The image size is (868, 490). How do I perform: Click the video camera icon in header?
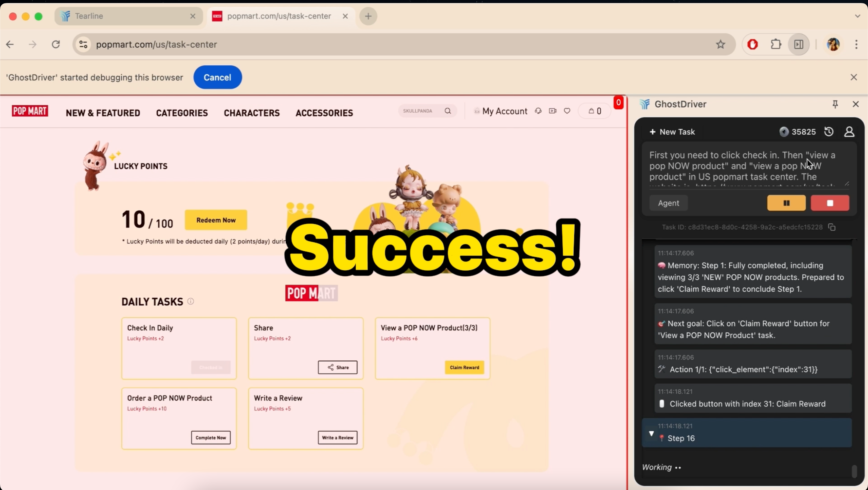pos(553,111)
